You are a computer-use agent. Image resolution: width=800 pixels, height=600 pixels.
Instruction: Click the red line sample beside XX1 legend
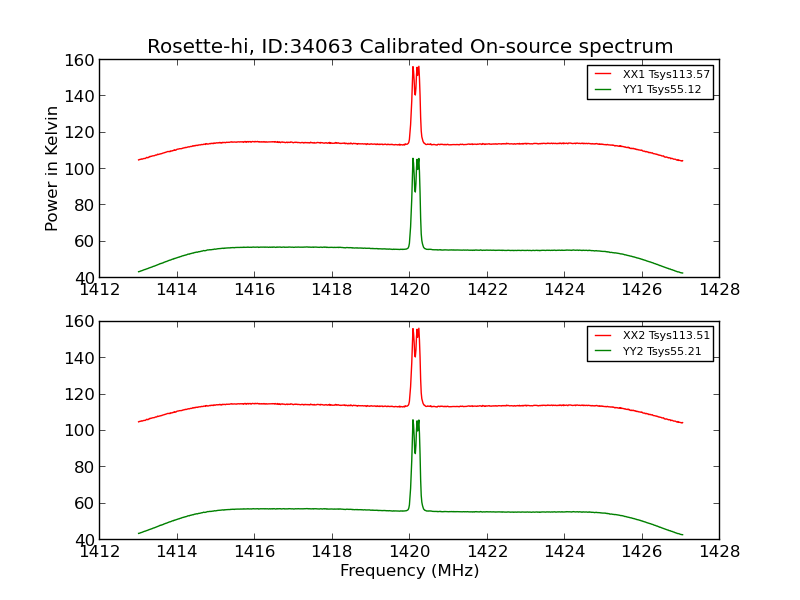pos(603,74)
